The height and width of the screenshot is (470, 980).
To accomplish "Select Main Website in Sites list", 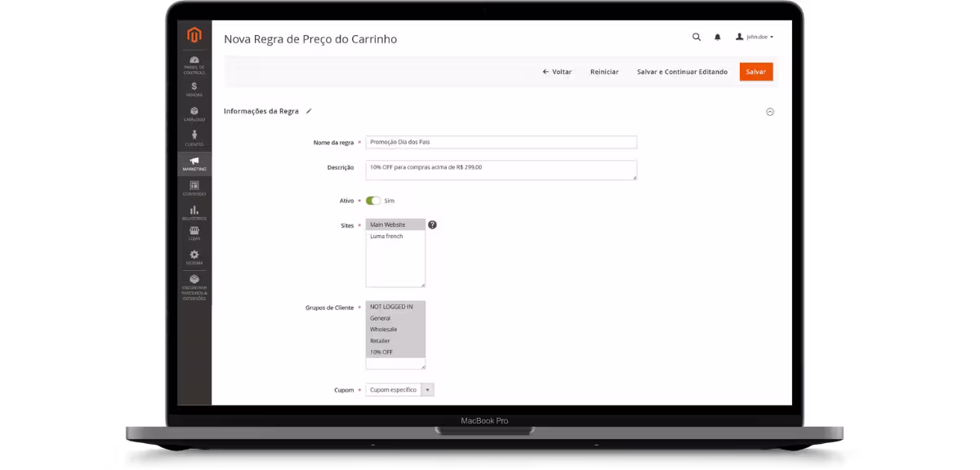I will [x=395, y=224].
